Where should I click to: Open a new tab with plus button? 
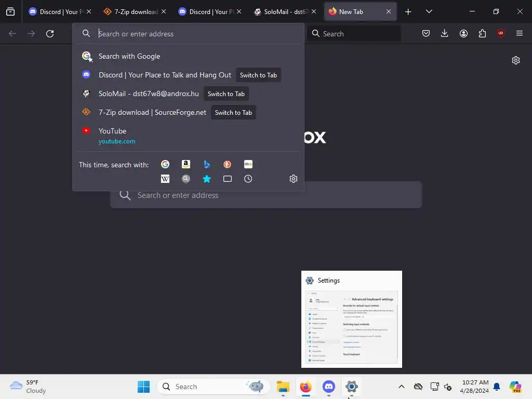(408, 12)
